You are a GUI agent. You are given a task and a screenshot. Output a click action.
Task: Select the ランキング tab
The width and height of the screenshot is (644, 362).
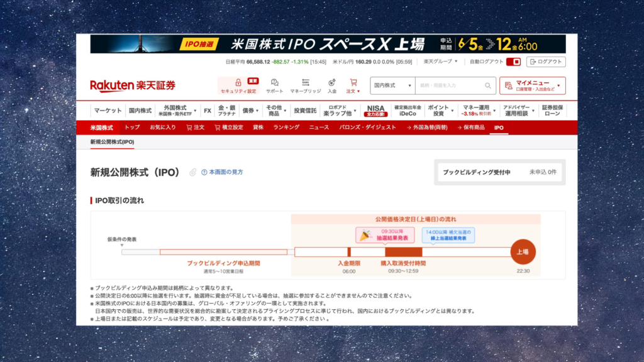(286, 128)
